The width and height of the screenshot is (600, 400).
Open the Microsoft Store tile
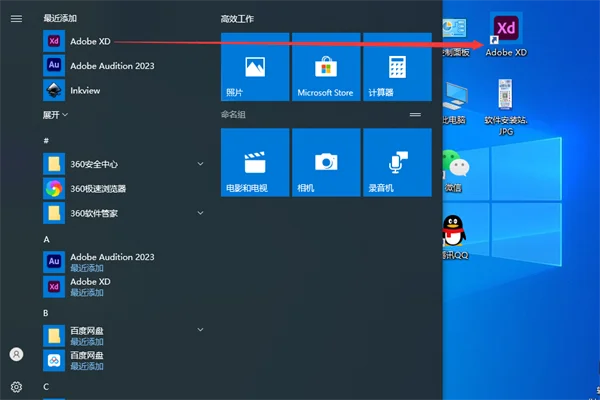[326, 67]
